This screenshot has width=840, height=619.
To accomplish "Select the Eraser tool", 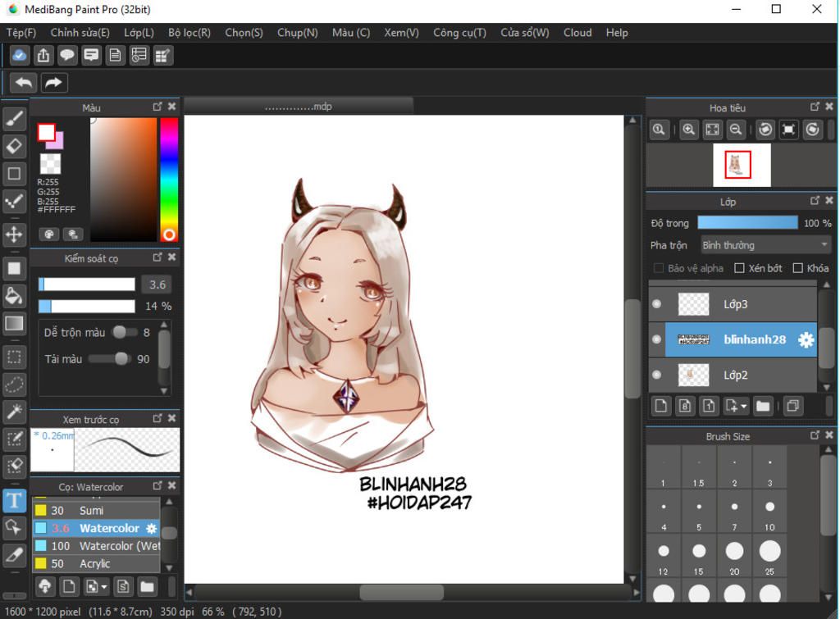I will 15,146.
